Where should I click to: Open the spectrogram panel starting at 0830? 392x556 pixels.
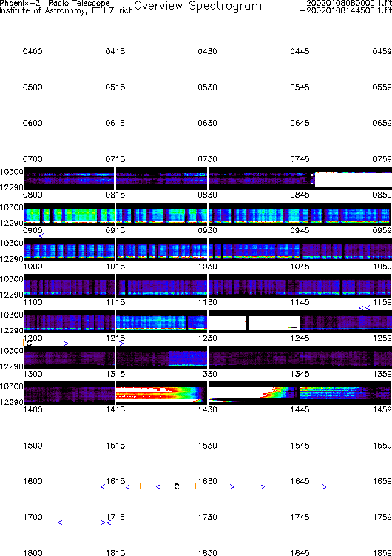pyautogui.click(x=254, y=214)
